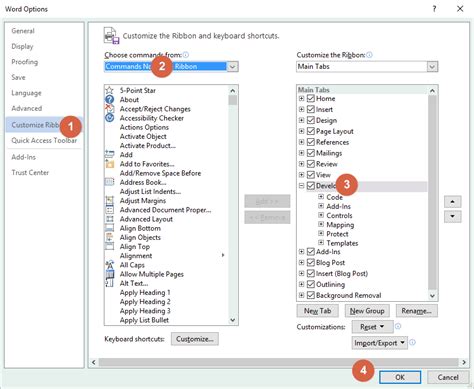Click the OK button

tap(400, 377)
